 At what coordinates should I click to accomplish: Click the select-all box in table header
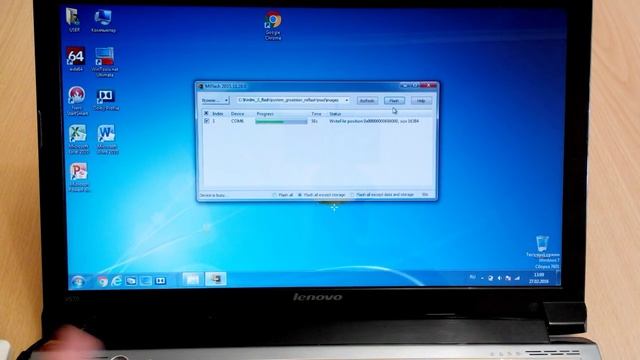pos(206,113)
